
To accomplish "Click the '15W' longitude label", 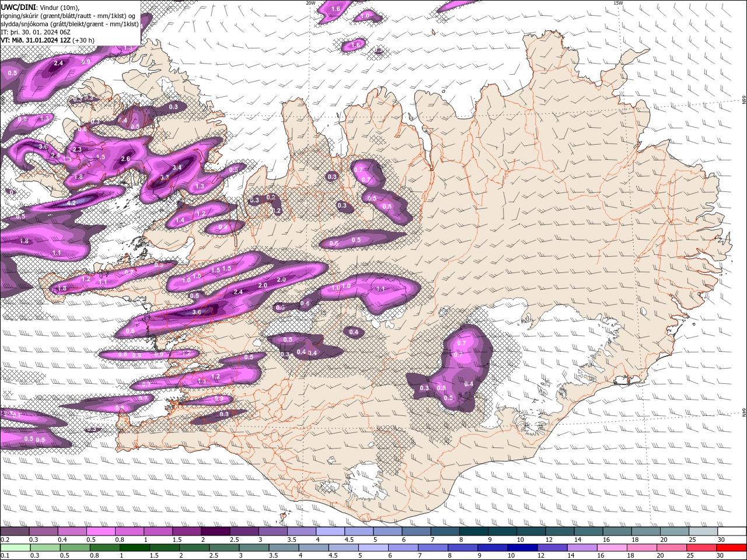I will click(617, 2).
